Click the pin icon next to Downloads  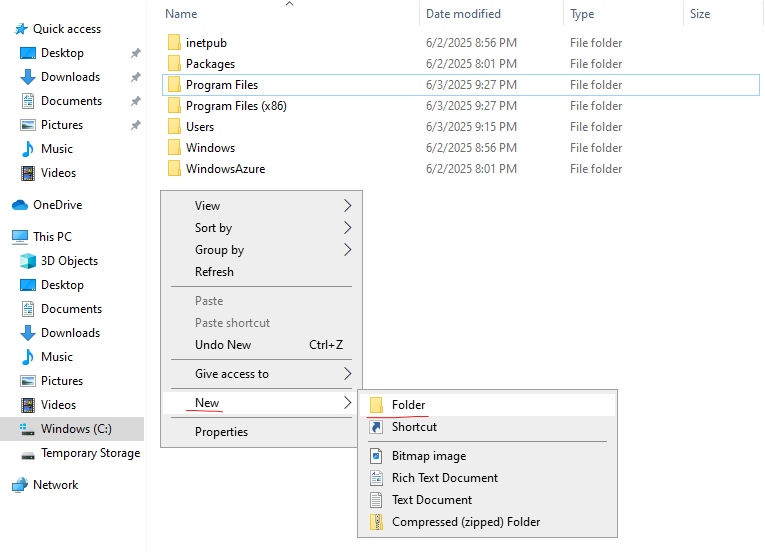136,77
